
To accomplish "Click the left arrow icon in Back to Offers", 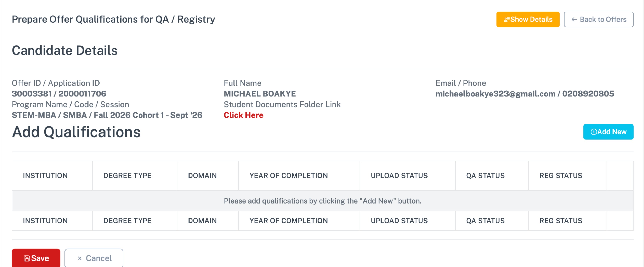I will tap(574, 20).
